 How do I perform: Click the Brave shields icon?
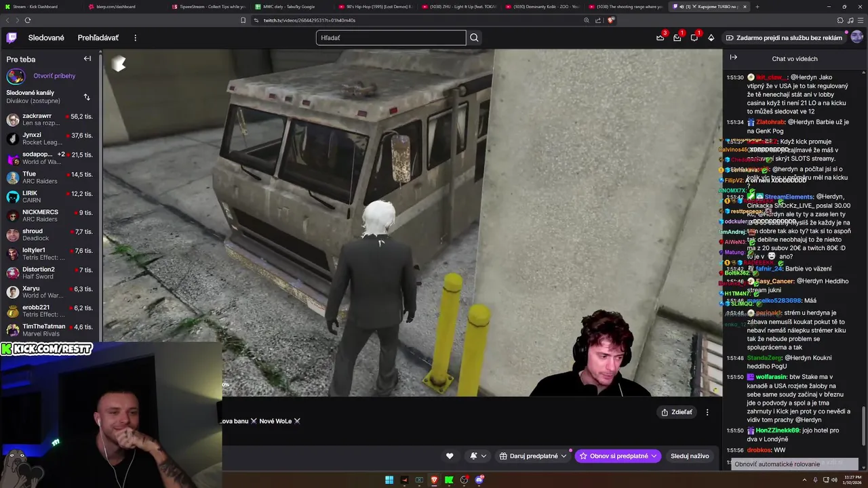click(x=610, y=20)
